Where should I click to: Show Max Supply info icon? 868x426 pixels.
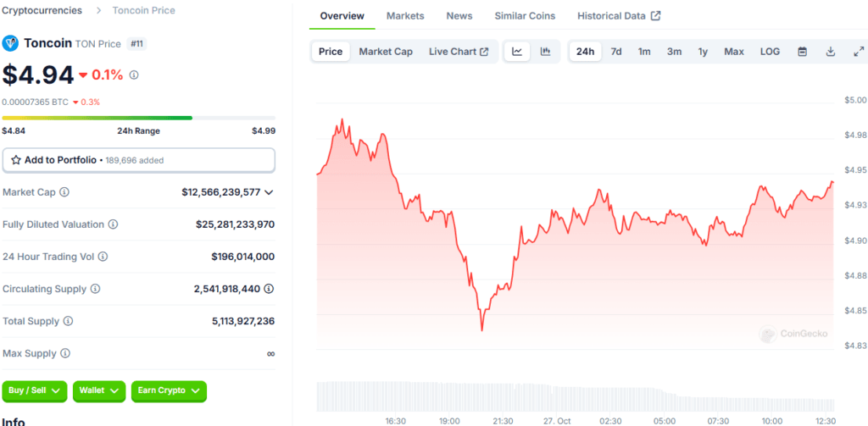click(x=65, y=353)
